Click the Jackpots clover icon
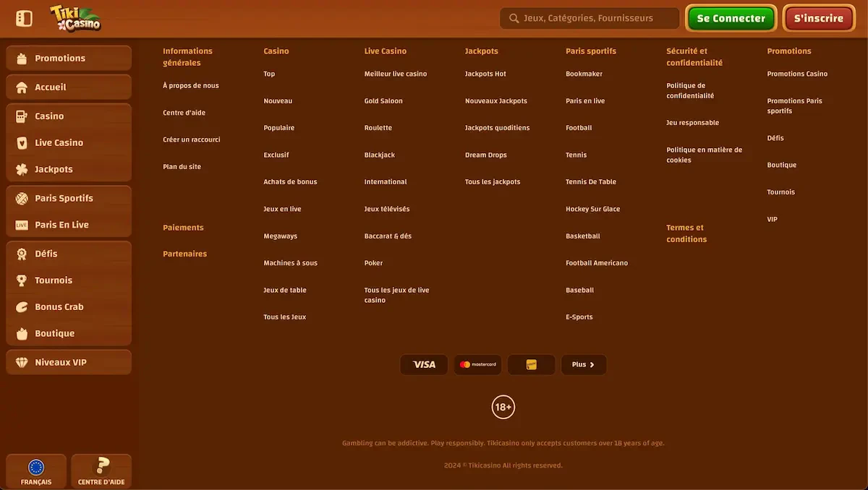Image resolution: width=868 pixels, height=490 pixels. click(22, 170)
